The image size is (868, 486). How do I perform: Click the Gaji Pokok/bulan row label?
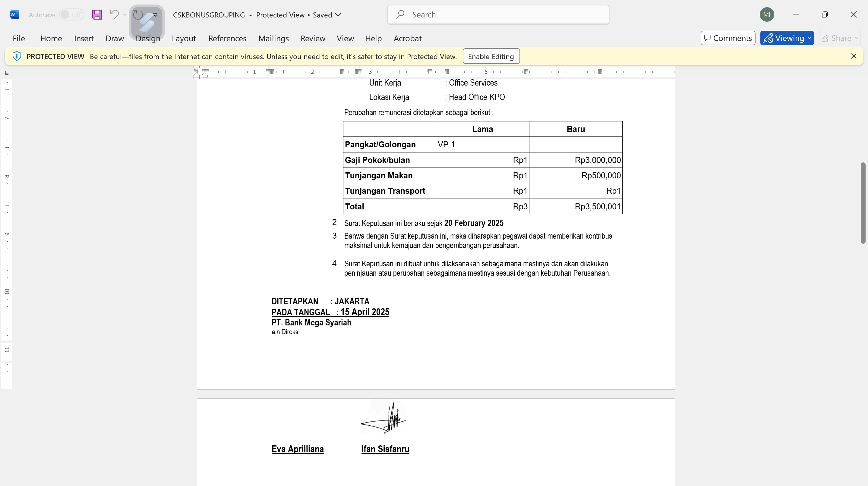tap(377, 160)
